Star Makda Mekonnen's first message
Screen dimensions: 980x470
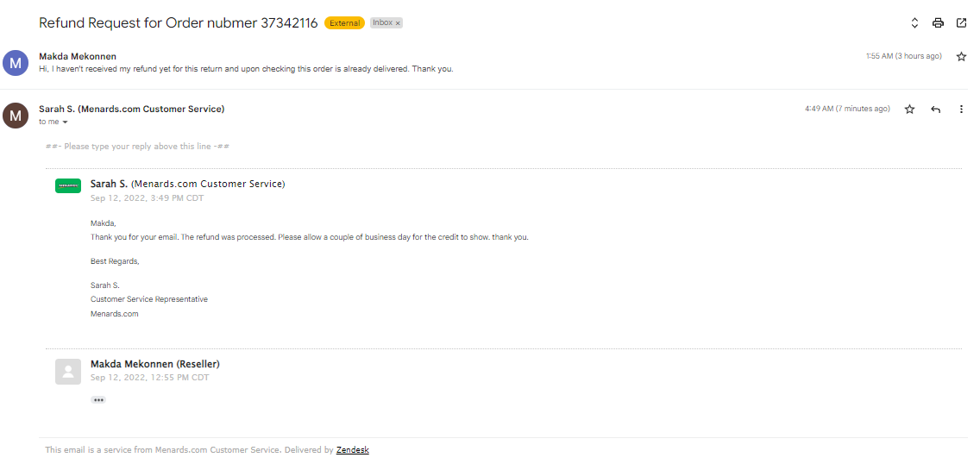(961, 56)
